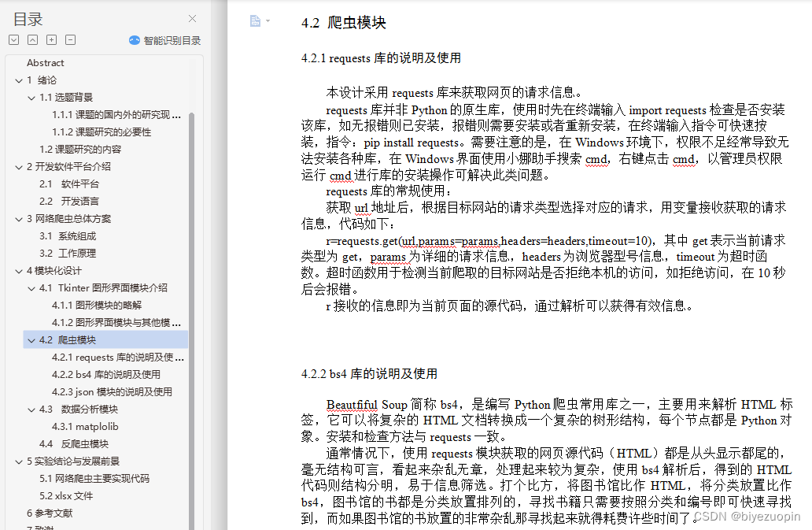812x530 pixels.
Task: Select 2.1 软件平台 entry
Action: [x=69, y=184]
